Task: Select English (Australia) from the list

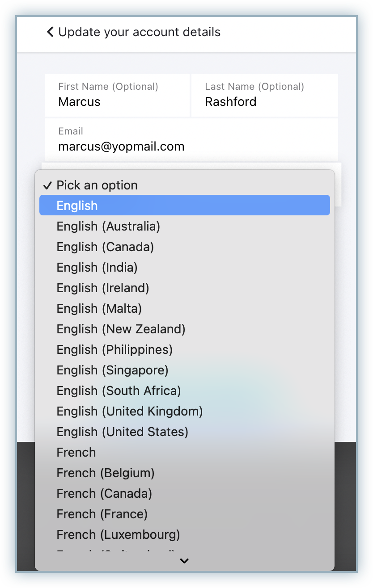Action: tap(108, 227)
